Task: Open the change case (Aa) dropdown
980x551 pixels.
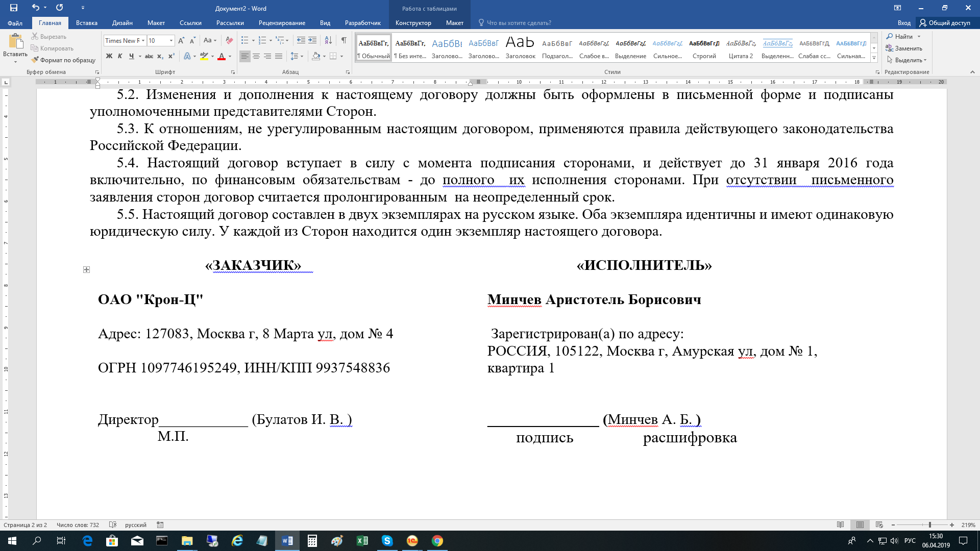Action: point(210,40)
